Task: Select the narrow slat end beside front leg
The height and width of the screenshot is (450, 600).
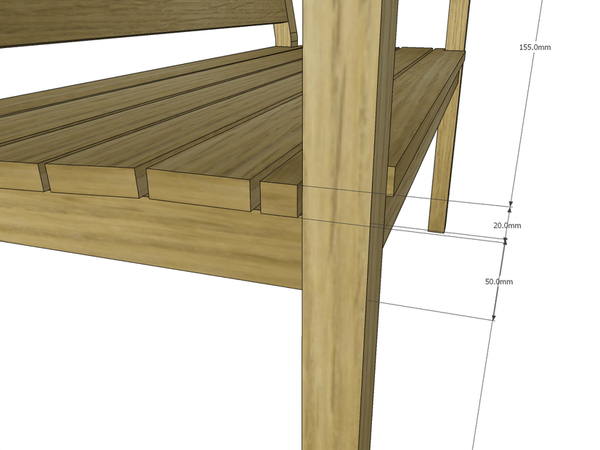Action: (280, 198)
